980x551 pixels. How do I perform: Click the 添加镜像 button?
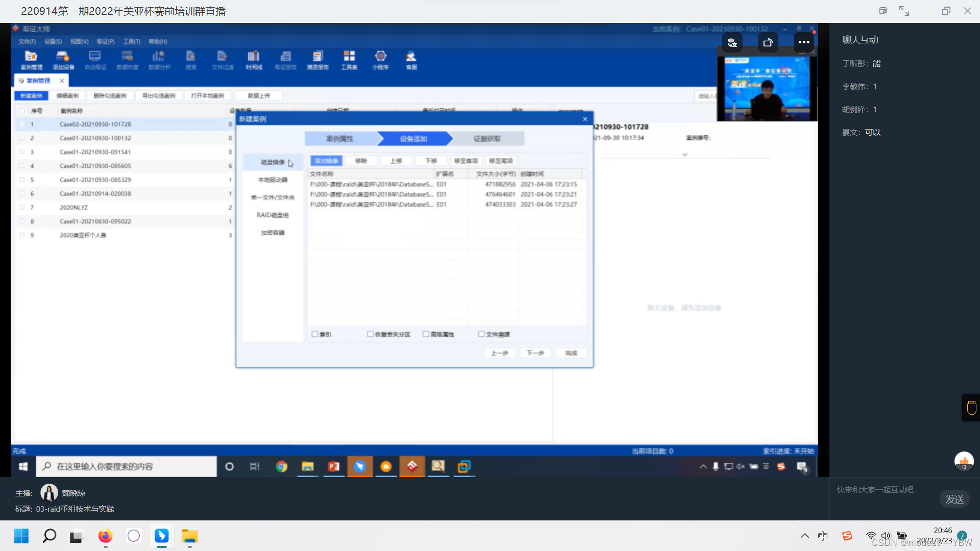pyautogui.click(x=326, y=161)
